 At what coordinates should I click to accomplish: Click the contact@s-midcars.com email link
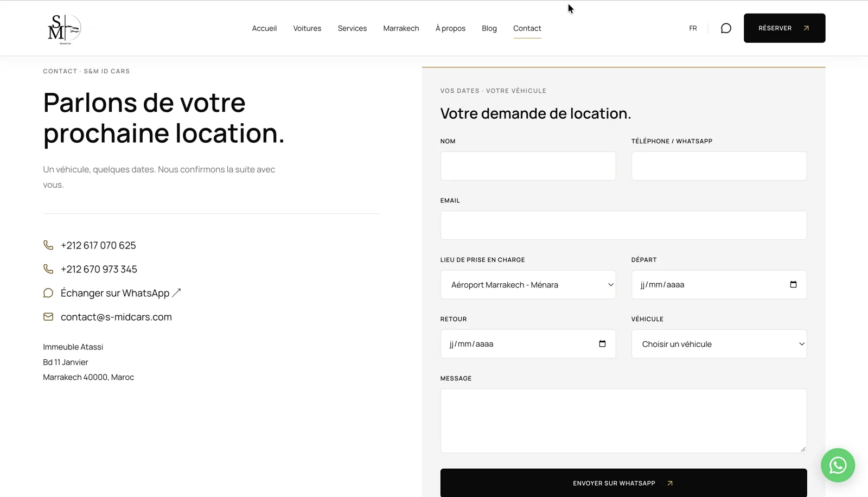tap(116, 317)
